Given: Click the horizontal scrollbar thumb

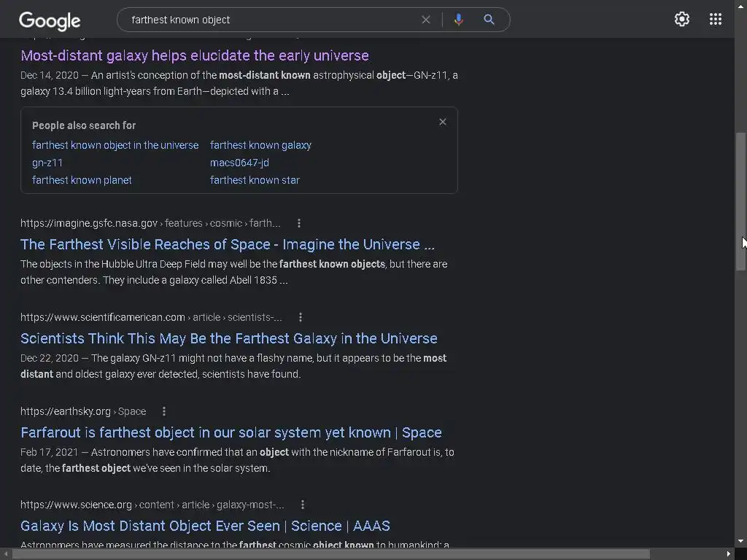Looking at the screenshot, I should [330, 554].
